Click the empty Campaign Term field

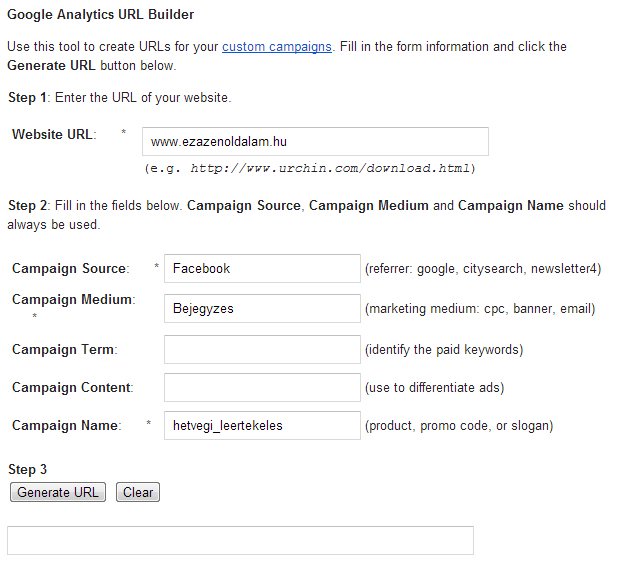coord(262,349)
